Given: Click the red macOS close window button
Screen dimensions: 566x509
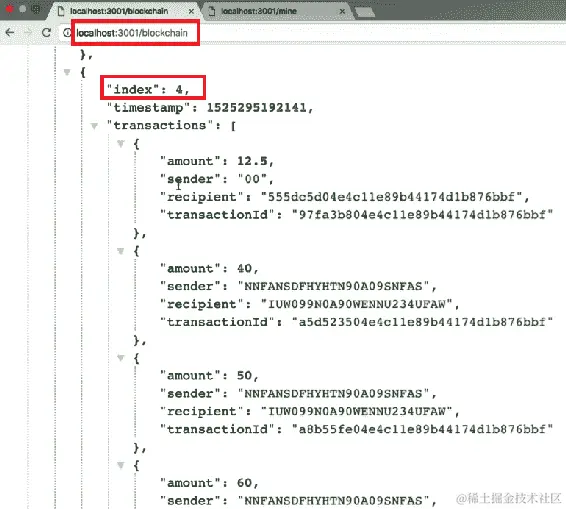Looking at the screenshot, I should tap(9, 9).
